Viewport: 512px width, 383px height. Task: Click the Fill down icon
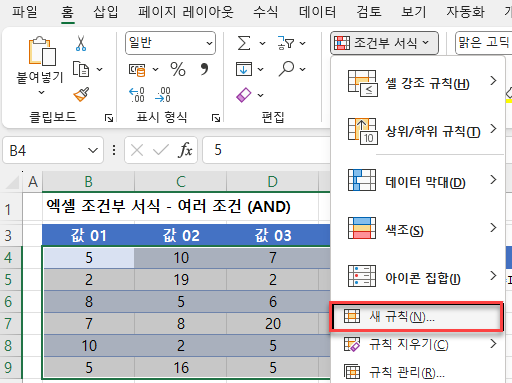point(244,69)
